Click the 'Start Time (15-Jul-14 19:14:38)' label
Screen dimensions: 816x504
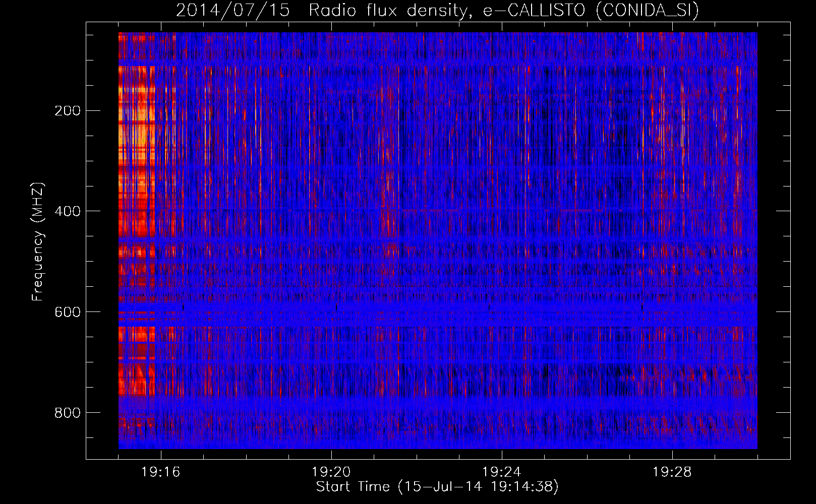pos(437,487)
